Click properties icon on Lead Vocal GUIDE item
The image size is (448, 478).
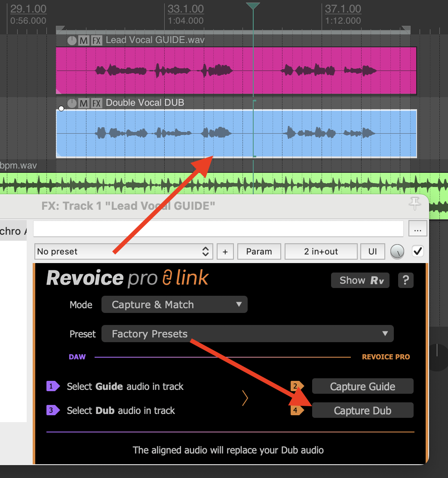coord(72,40)
